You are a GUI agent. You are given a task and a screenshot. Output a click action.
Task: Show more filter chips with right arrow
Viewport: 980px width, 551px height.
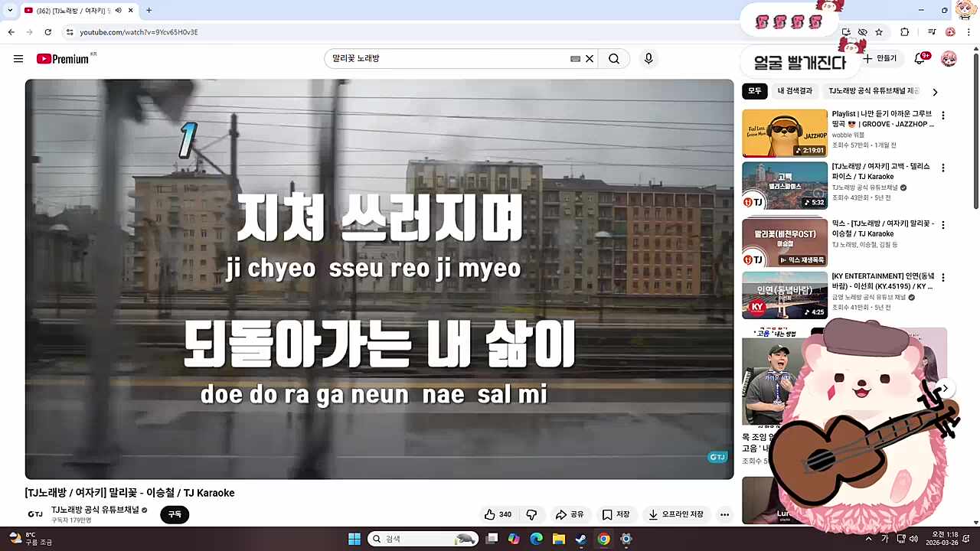tap(935, 92)
